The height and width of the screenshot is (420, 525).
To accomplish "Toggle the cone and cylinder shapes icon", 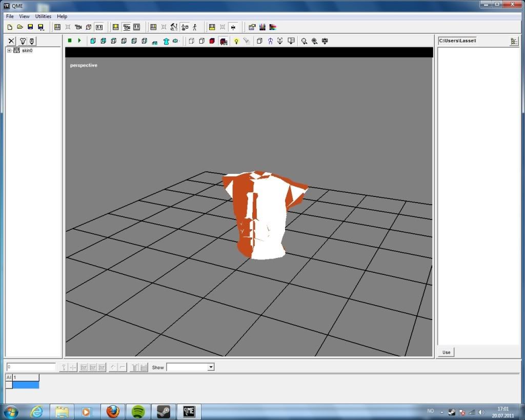I will point(185,27).
